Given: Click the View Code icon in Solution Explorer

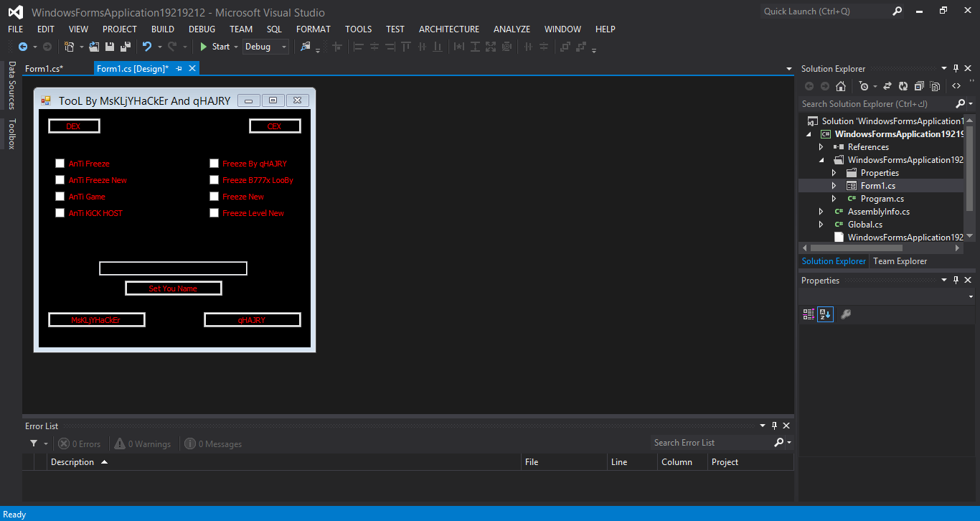Looking at the screenshot, I should [956, 86].
